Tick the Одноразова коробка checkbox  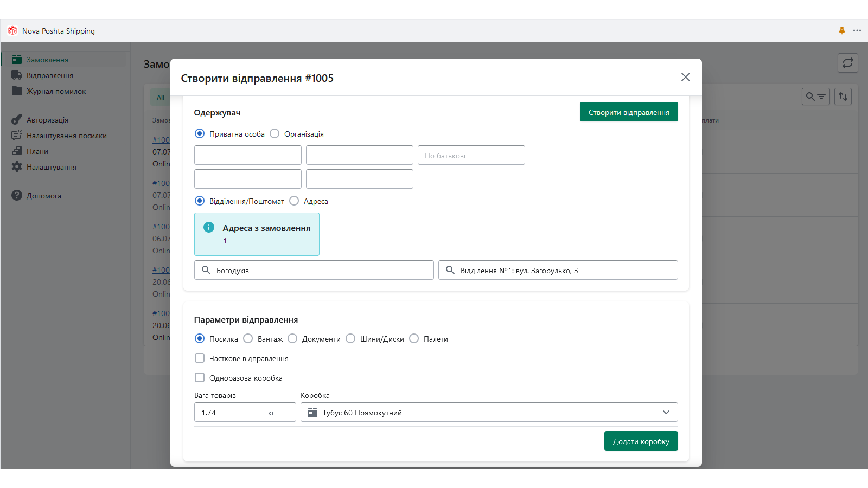click(x=200, y=378)
